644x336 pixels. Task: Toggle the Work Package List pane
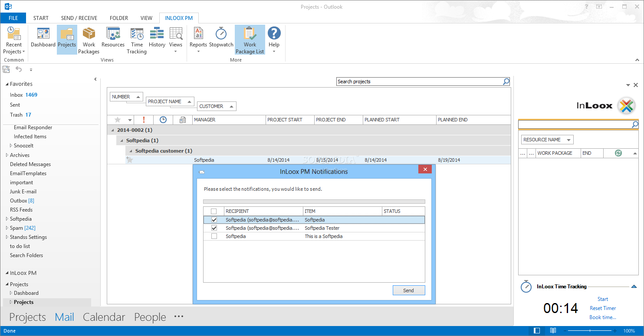(x=250, y=40)
